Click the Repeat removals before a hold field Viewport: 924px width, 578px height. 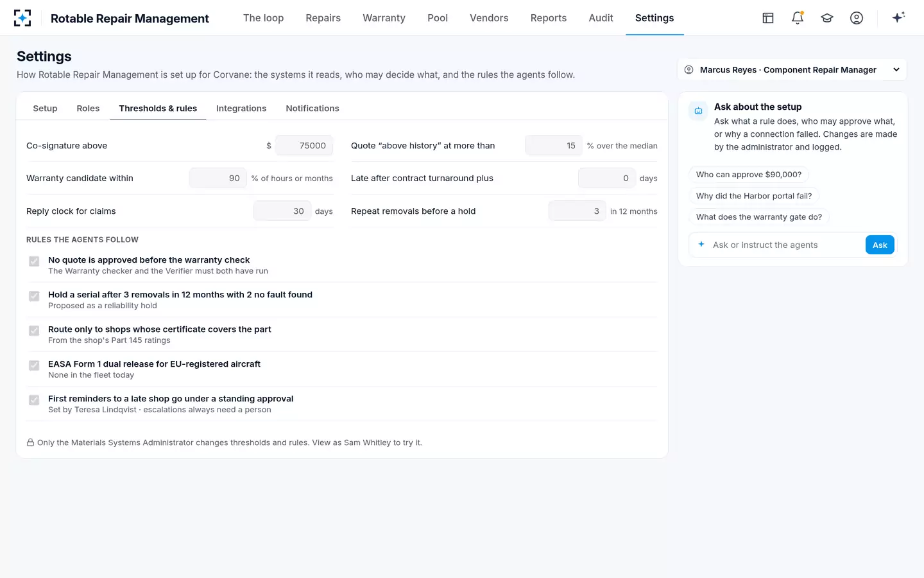(577, 211)
